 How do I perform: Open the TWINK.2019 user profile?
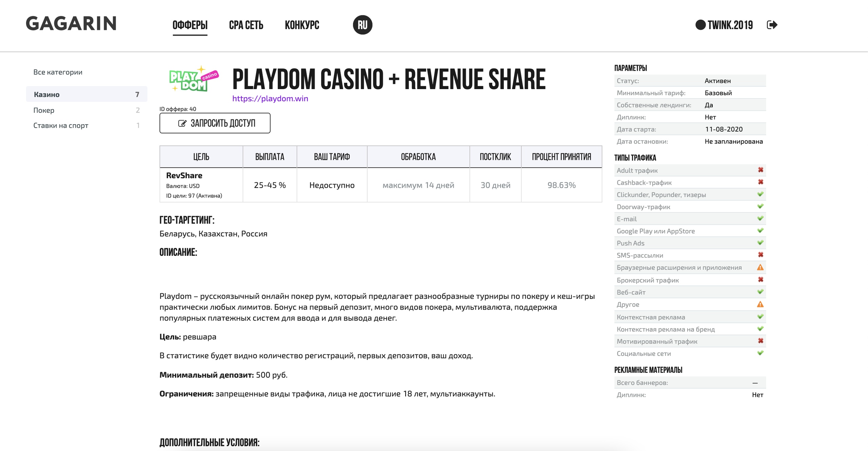(730, 25)
